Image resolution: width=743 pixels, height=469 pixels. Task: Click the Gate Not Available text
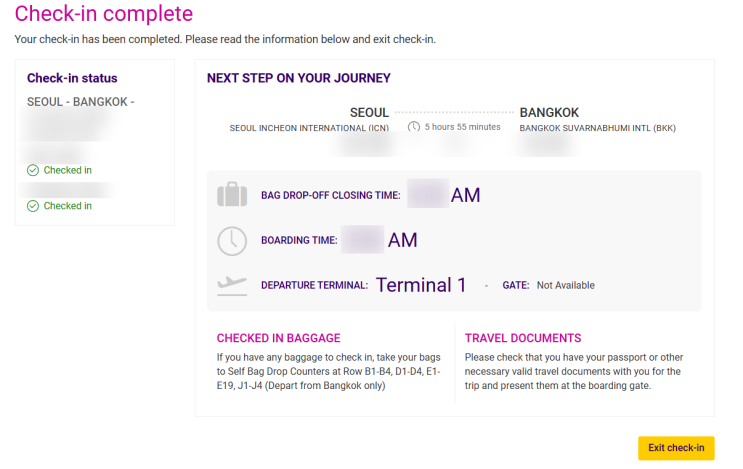tap(565, 285)
